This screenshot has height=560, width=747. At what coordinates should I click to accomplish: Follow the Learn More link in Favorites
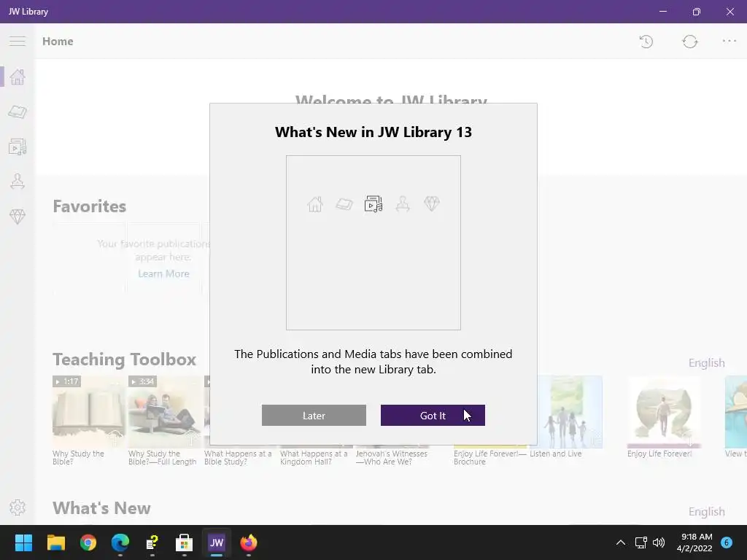point(163,274)
